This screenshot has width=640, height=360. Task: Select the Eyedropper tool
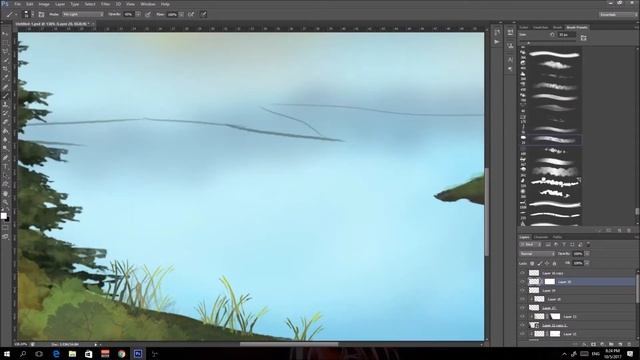coord(6,77)
